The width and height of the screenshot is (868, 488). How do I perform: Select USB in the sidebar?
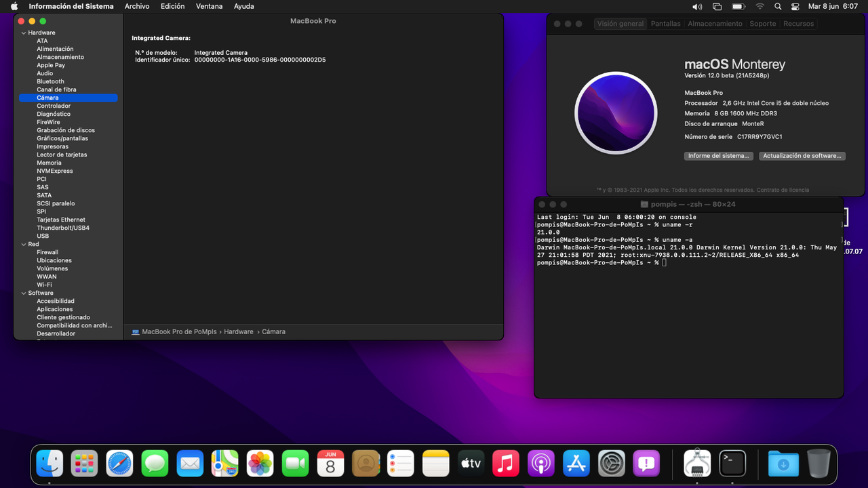(43, 236)
